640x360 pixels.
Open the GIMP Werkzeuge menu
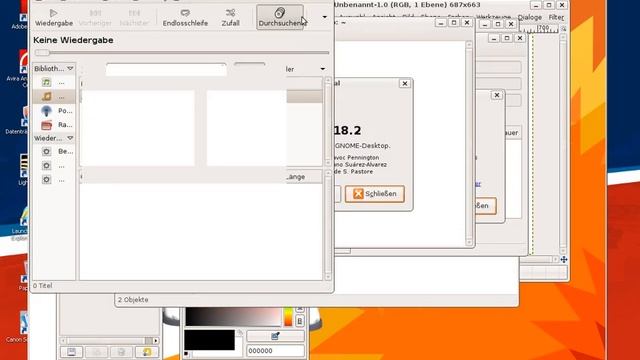coord(493,17)
